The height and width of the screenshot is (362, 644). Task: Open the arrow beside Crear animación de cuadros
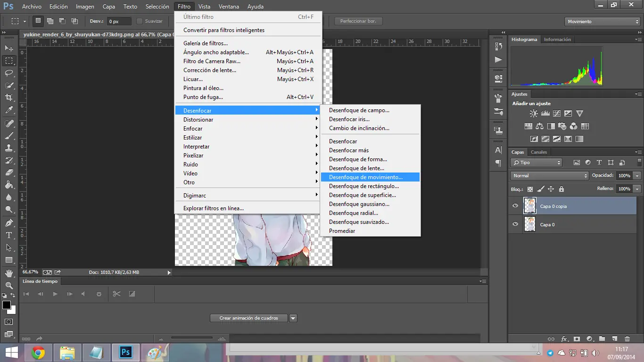pyautogui.click(x=293, y=318)
